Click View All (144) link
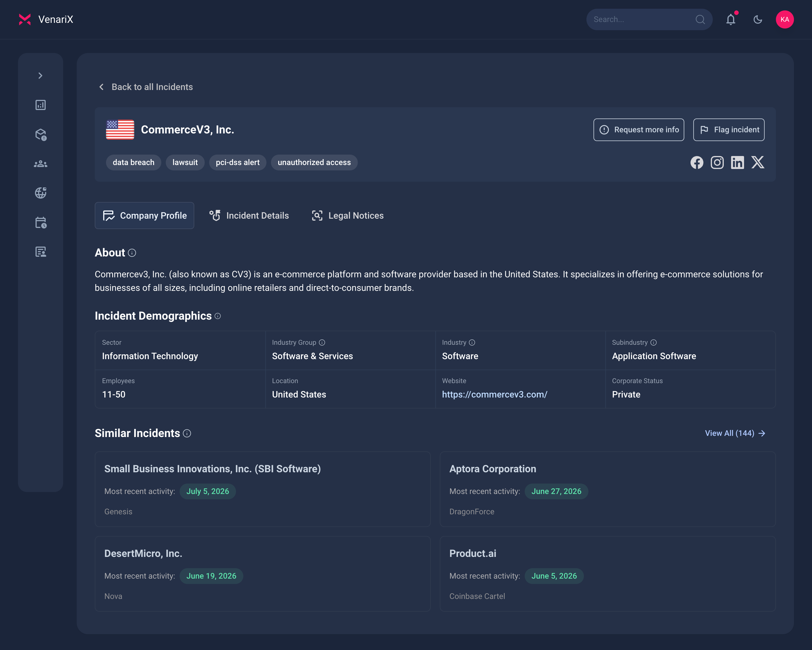This screenshot has width=812, height=650. pyautogui.click(x=735, y=433)
